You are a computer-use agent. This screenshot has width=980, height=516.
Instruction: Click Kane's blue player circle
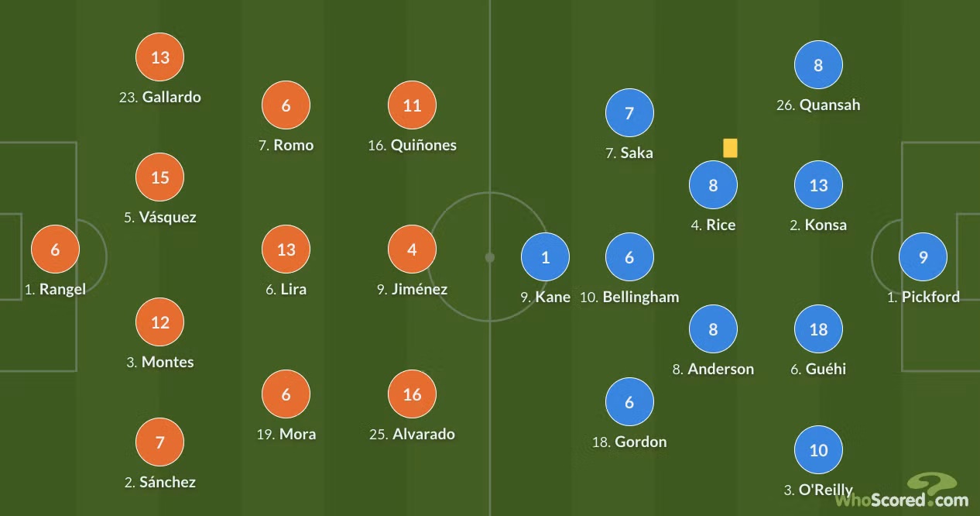pos(545,257)
